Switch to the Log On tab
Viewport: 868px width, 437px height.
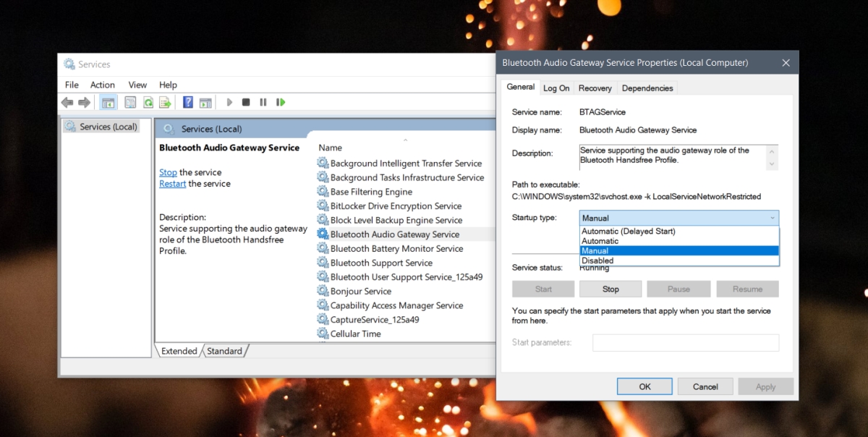coord(556,88)
